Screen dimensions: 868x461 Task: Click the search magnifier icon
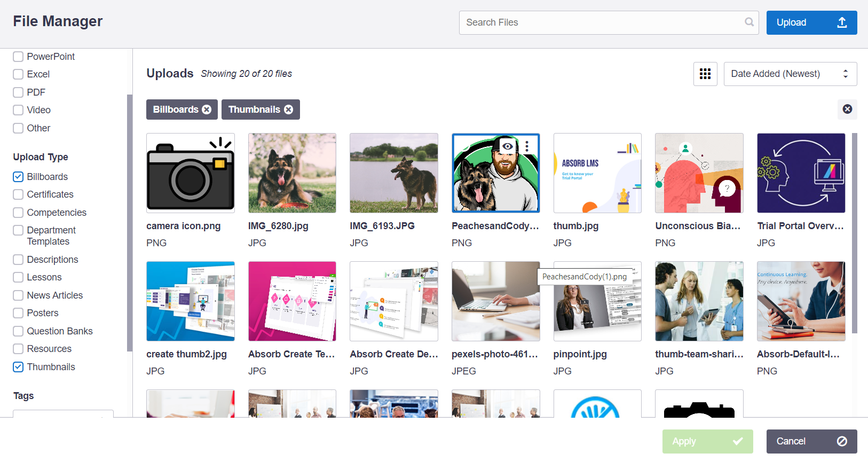tap(749, 22)
